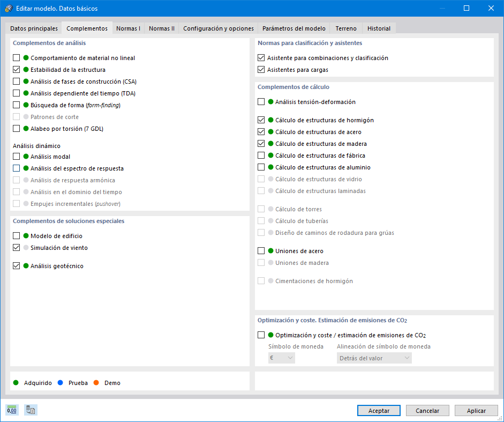Disable Cálculo de estructuras de hormigón
The height and width of the screenshot is (422, 504).
tap(261, 119)
